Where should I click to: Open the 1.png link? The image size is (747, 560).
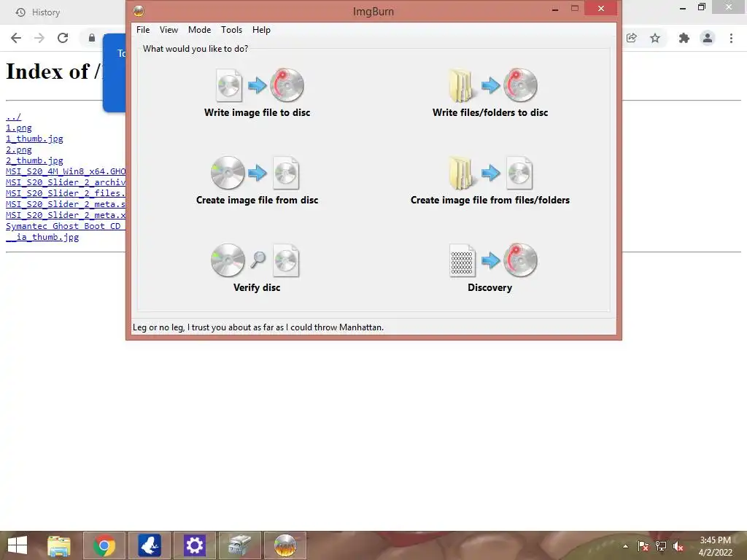pyautogui.click(x=18, y=128)
